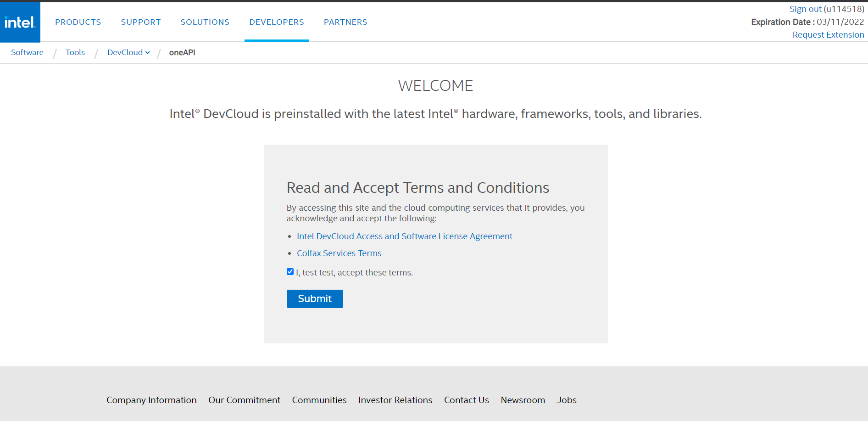
Task: Open Our Commitment footer link
Action: 244,400
